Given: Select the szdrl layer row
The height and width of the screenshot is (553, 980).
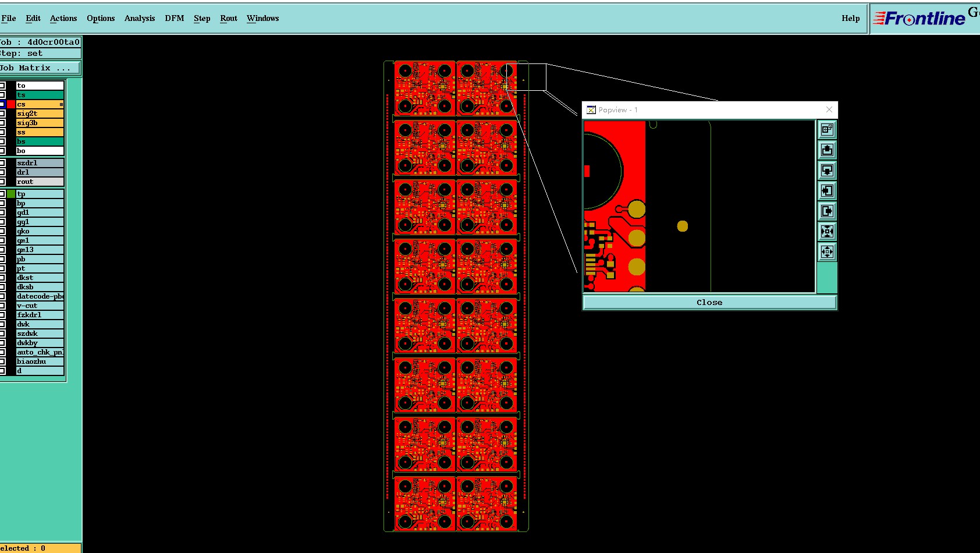Looking at the screenshot, I should pos(40,163).
